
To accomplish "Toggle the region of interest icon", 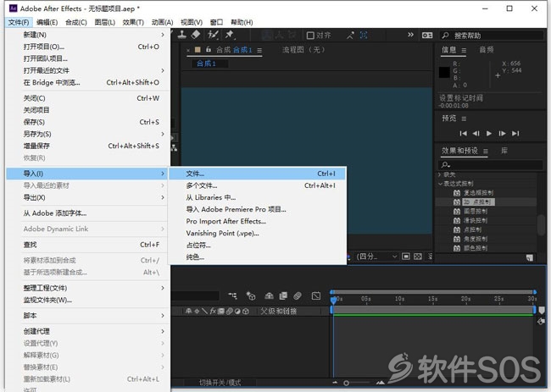I will 405,257.
